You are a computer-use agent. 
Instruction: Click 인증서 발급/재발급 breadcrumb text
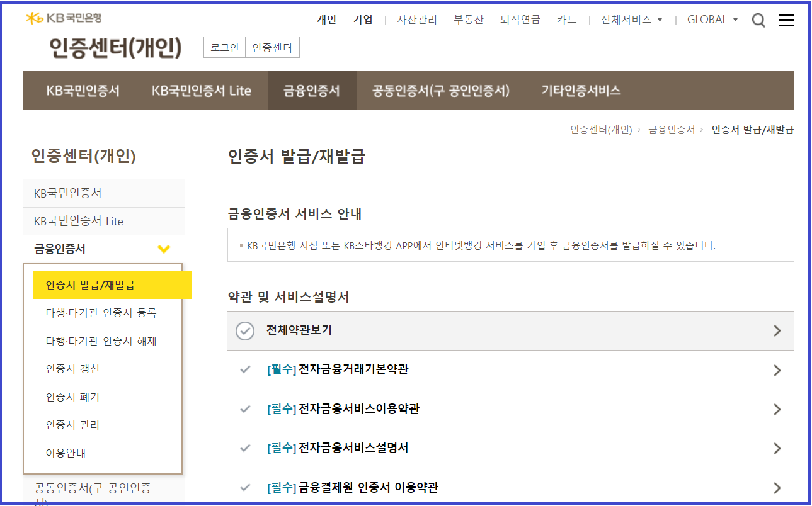click(753, 130)
